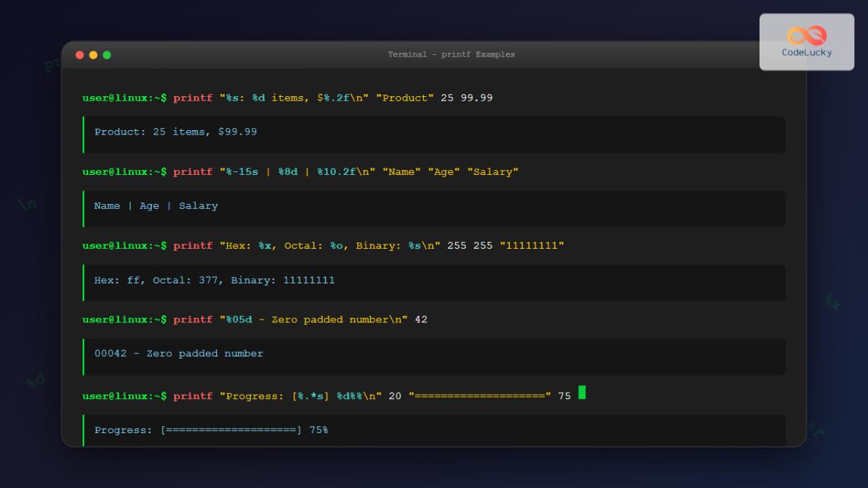This screenshot has height=488, width=868.
Task: Click the red close window dot
Action: [x=80, y=55]
